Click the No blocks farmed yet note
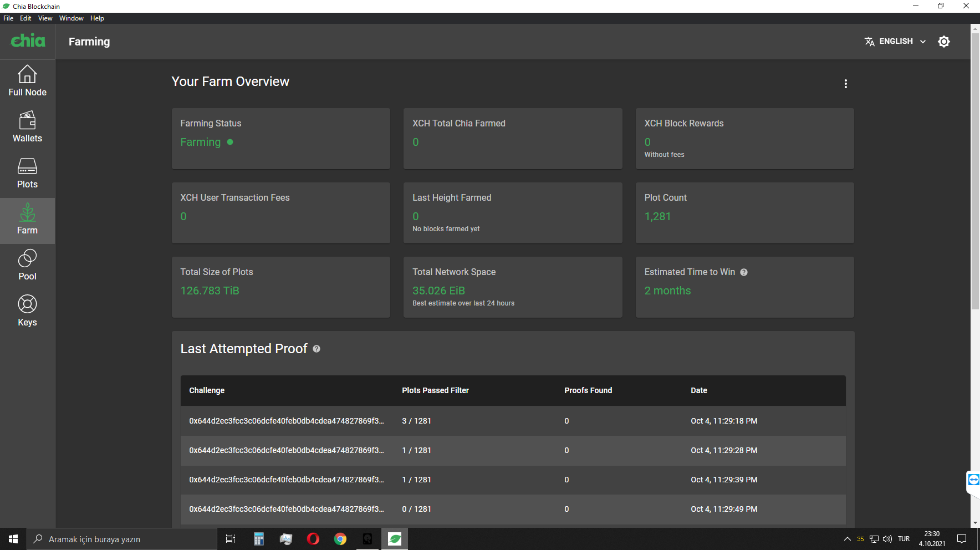This screenshot has height=550, width=980. click(446, 229)
